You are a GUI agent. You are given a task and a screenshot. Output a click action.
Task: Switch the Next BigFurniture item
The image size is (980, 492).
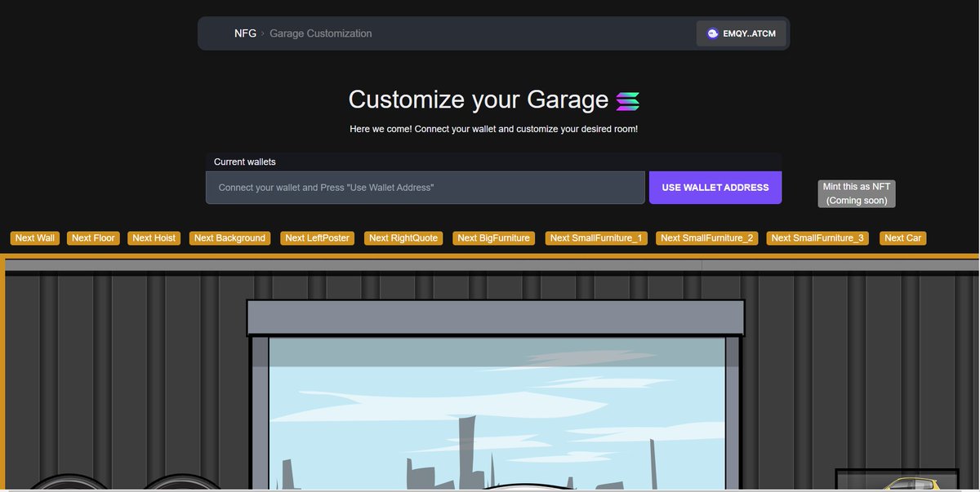coord(494,238)
